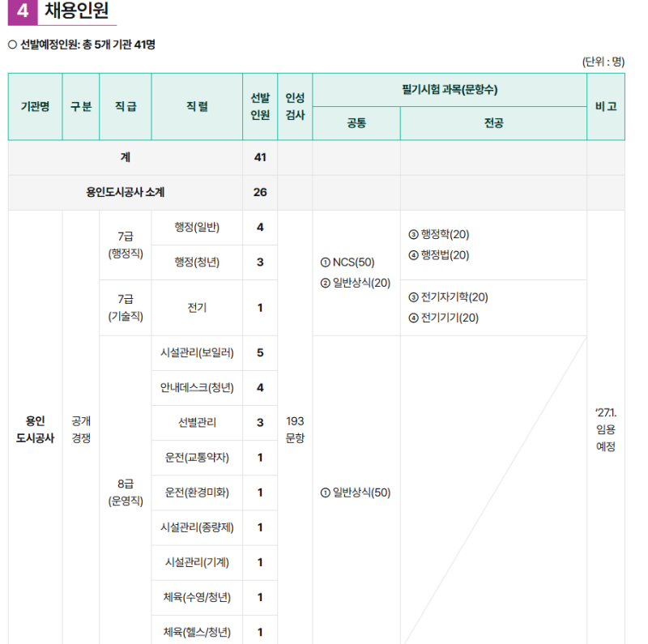Click the 7급 (기술직) grade cell
648x644 pixels.
pyautogui.click(x=126, y=308)
